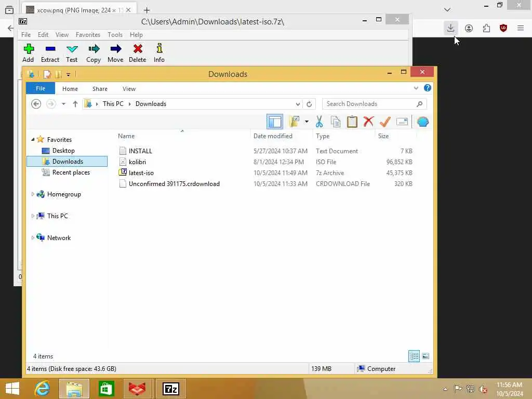The width and height of the screenshot is (532, 399).
Task: Switch to the Home ribbon tab
Action: tap(70, 89)
